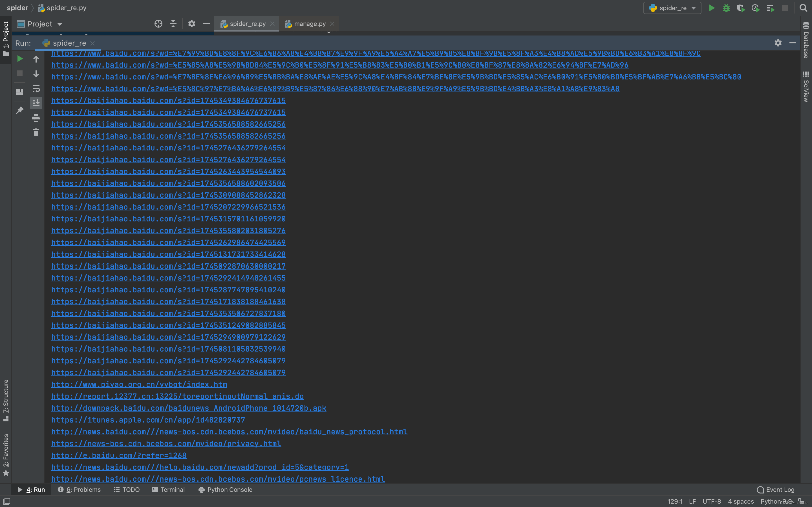
Task: Click the print icon in run panel
Action: [36, 118]
